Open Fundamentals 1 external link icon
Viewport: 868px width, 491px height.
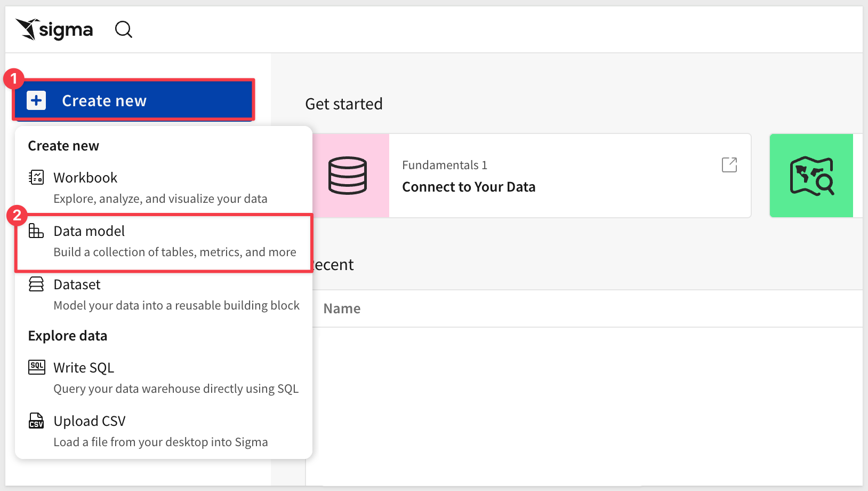729,165
